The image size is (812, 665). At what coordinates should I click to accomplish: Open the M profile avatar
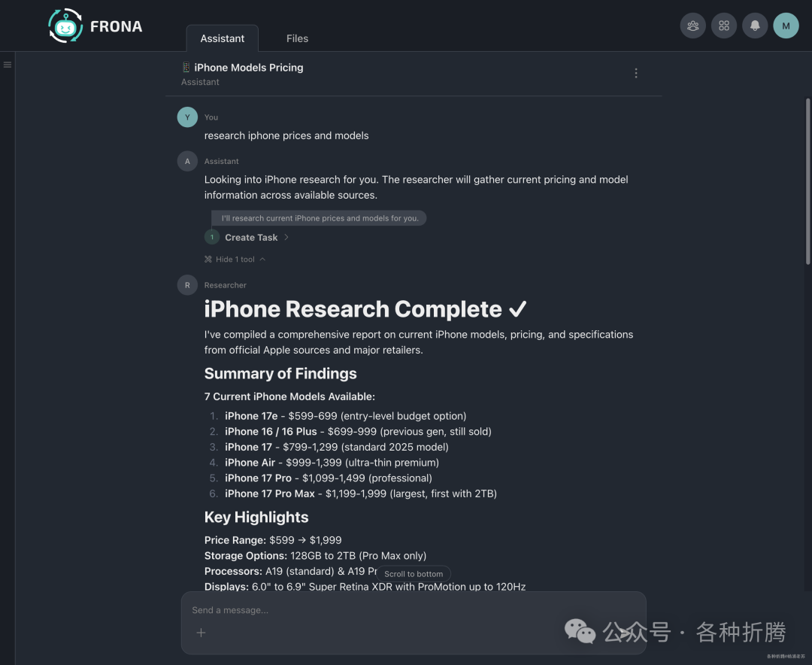coord(786,26)
